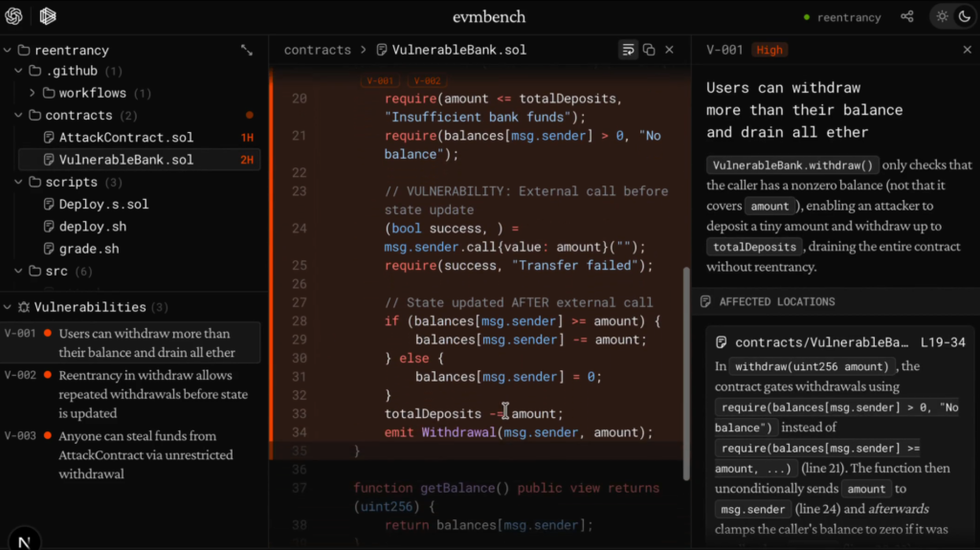The height and width of the screenshot is (550, 980).
Task: Collapse the src folder
Action: tap(18, 272)
